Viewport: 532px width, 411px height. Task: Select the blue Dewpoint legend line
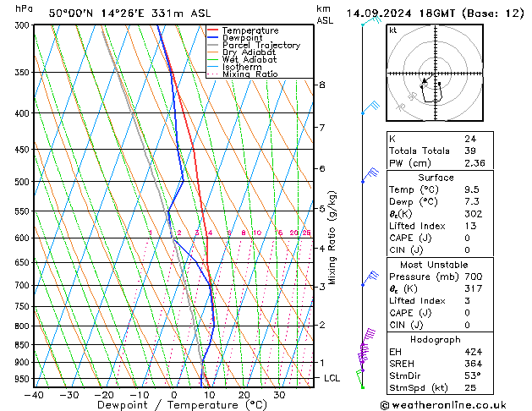point(213,38)
